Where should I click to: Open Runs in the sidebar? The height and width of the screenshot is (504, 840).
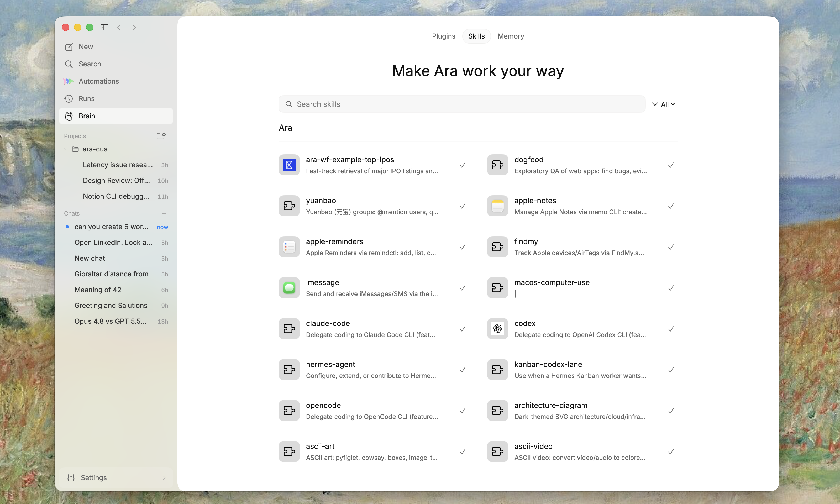(116, 99)
